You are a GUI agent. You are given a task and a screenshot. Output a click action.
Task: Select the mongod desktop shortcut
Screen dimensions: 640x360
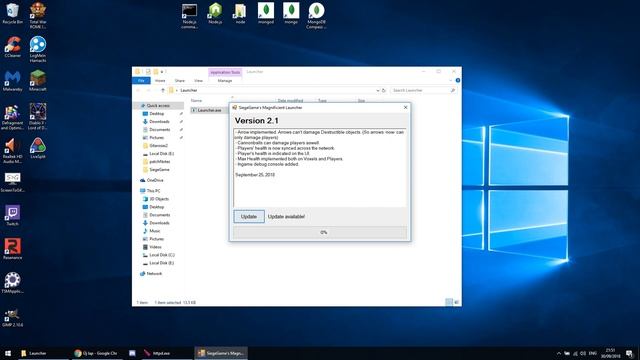(266, 14)
